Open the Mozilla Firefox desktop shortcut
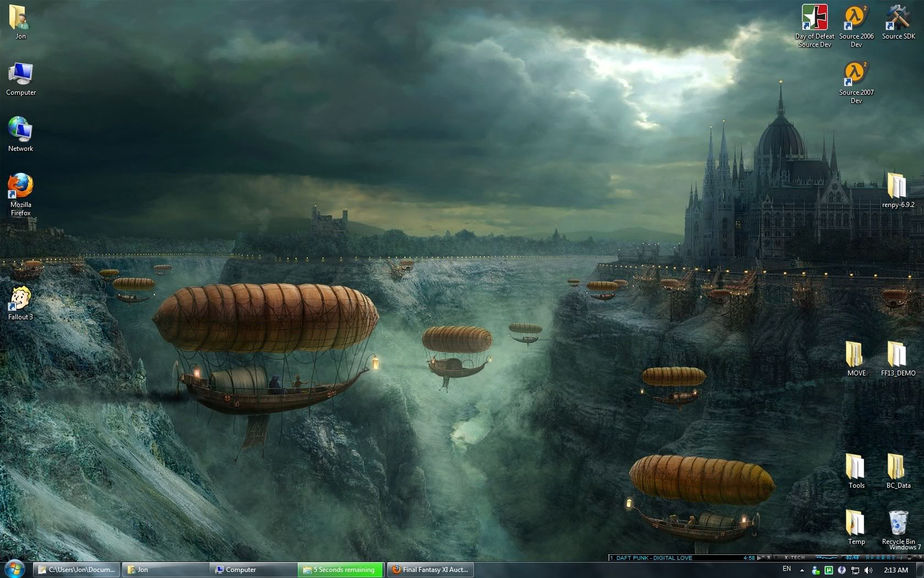Image resolution: width=924 pixels, height=578 pixels. (x=20, y=187)
